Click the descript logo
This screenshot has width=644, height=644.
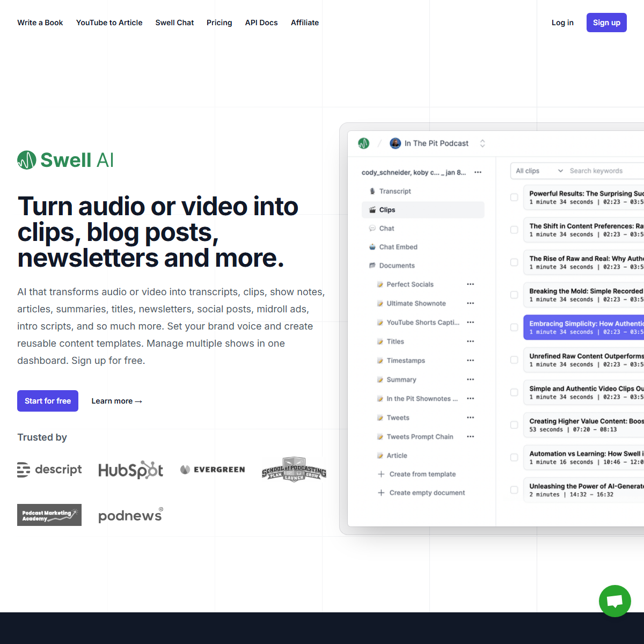pos(49,470)
